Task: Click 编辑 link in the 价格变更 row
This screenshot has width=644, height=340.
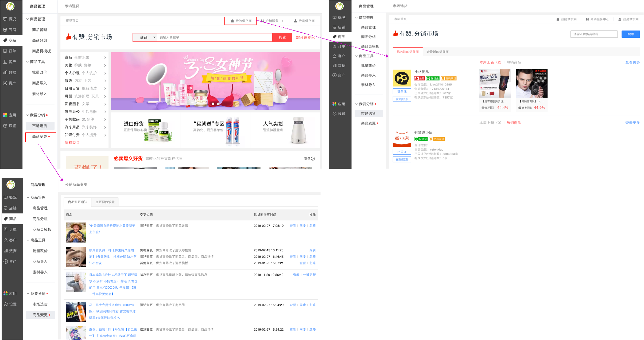Action: click(x=312, y=250)
